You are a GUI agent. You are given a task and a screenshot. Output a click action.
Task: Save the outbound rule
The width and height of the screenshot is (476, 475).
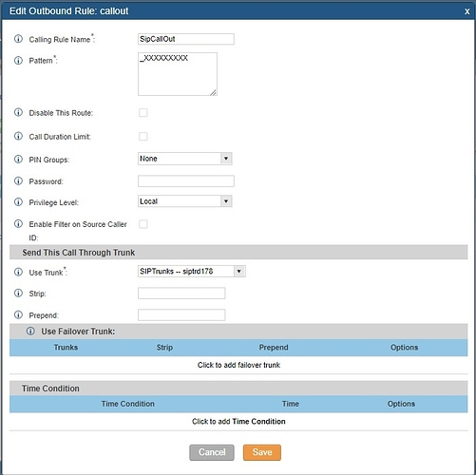click(262, 452)
